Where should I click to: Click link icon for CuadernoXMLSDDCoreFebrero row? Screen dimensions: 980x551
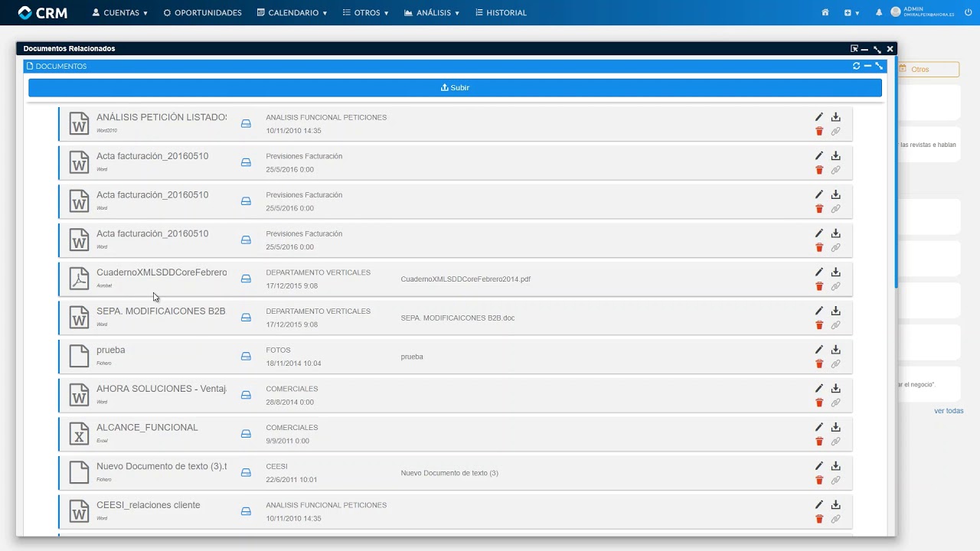tap(836, 286)
